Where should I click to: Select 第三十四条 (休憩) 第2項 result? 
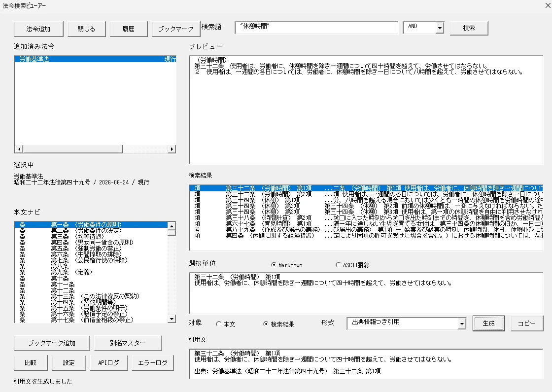pos(366,206)
